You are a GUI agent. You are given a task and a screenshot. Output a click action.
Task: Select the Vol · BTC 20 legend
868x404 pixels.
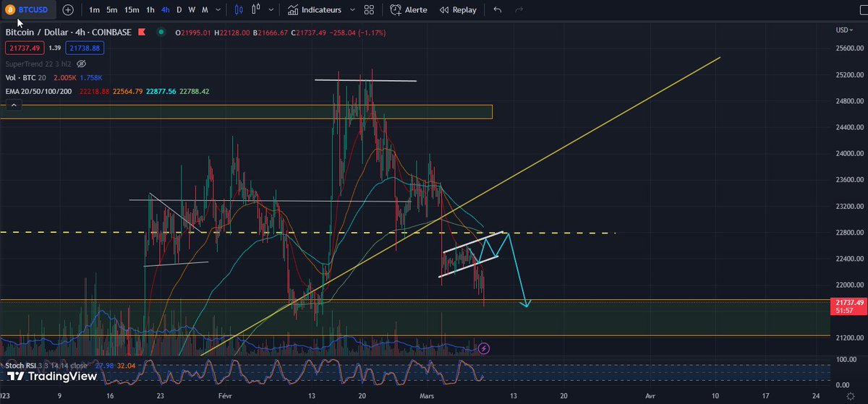coord(25,77)
